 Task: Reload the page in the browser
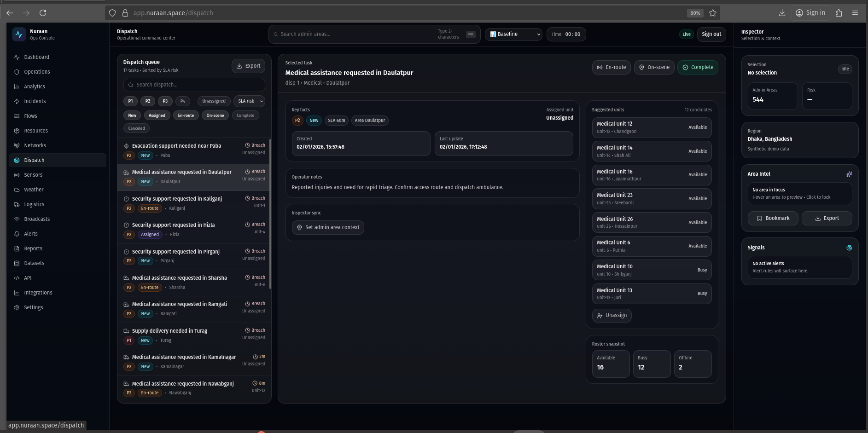click(43, 13)
